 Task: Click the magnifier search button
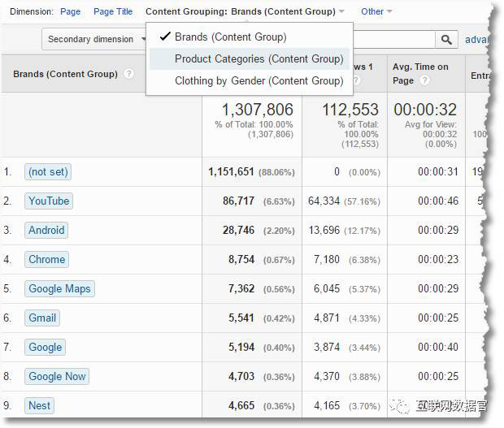[446, 39]
